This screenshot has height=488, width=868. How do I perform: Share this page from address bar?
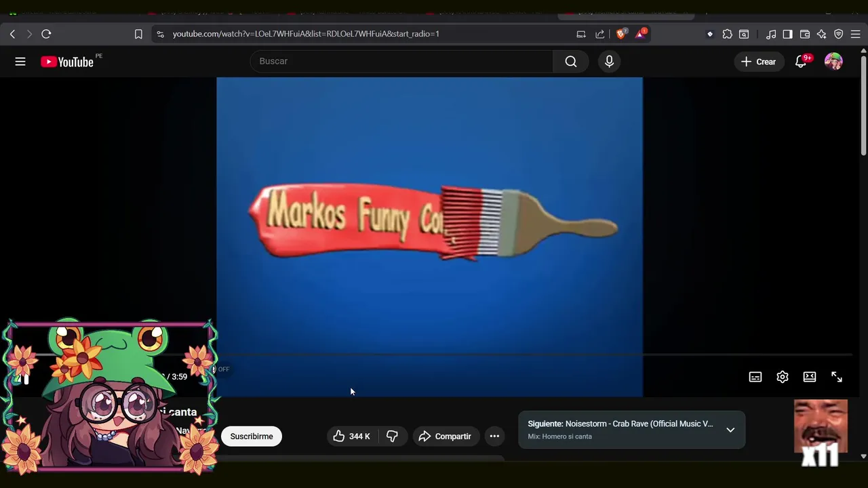(599, 34)
